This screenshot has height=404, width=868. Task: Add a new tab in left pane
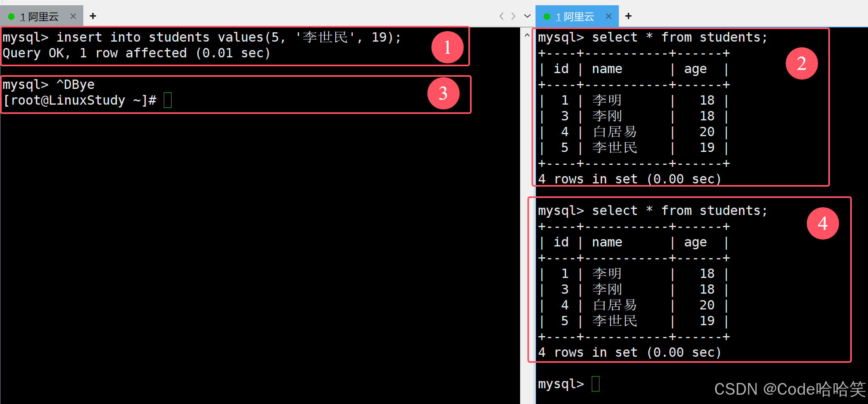93,16
